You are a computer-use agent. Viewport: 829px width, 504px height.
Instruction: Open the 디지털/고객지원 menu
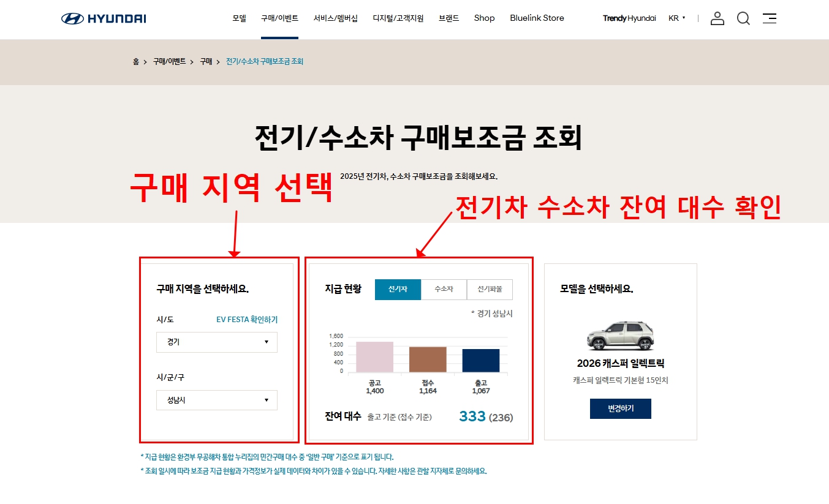(398, 18)
